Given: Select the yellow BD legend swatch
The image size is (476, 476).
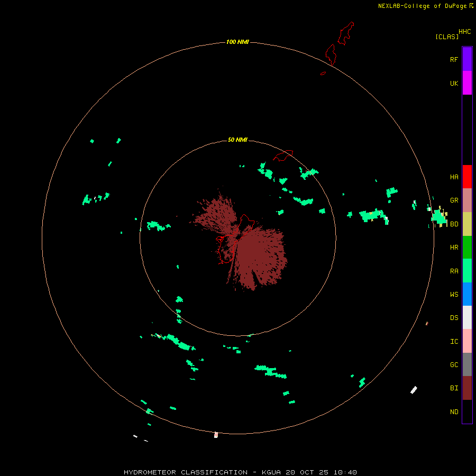Looking at the screenshot, I should click(x=467, y=224).
